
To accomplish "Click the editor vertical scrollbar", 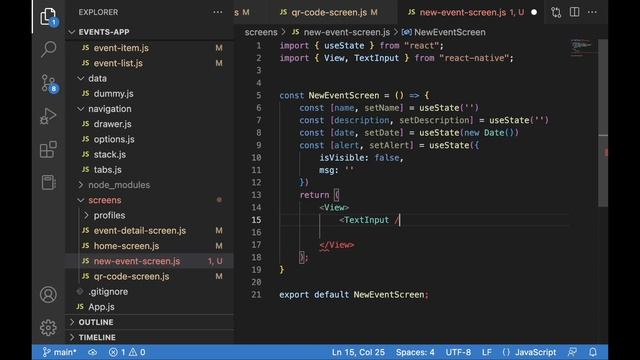I will (603, 122).
